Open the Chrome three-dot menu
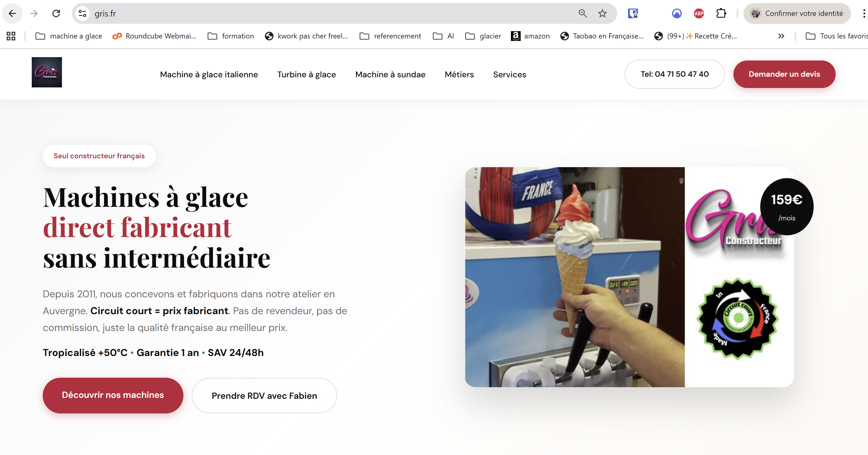Screen dimensions: 868x455 864,13
